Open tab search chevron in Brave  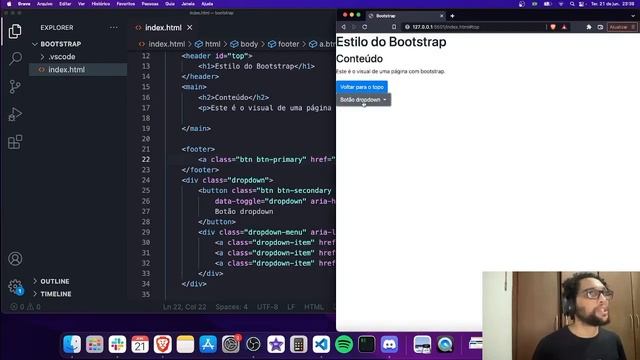point(633,16)
